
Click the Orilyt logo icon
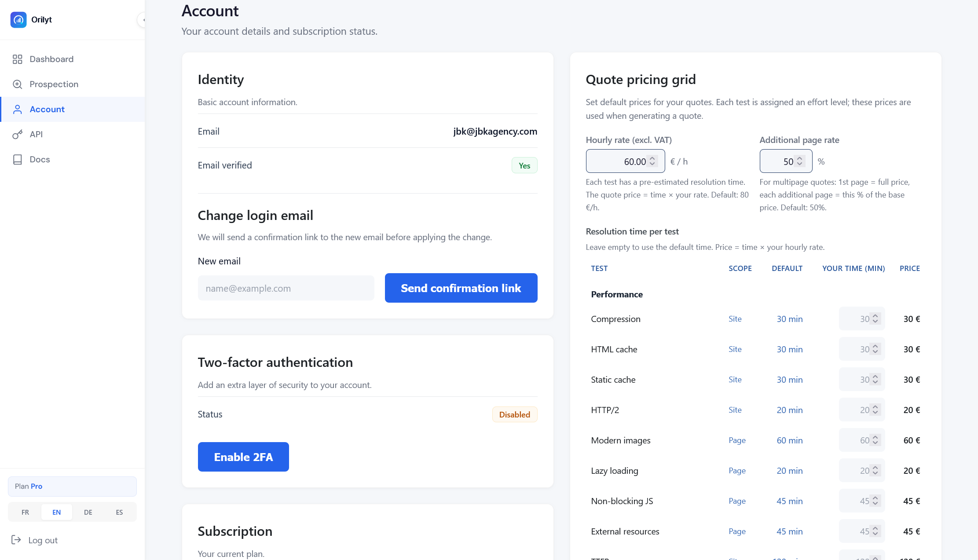tap(18, 20)
